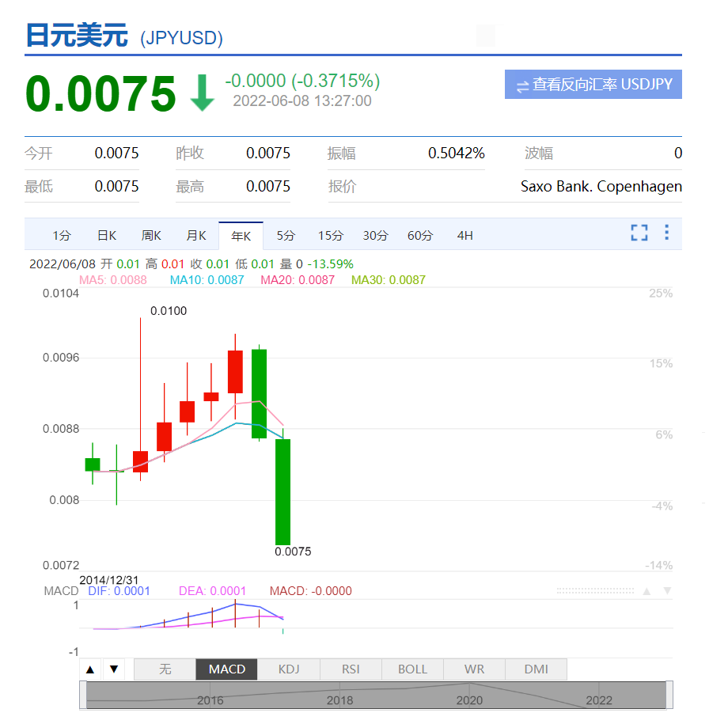Click the 2018 mark on the timeline navigator
This screenshot has width=728, height=728.
tap(340, 700)
